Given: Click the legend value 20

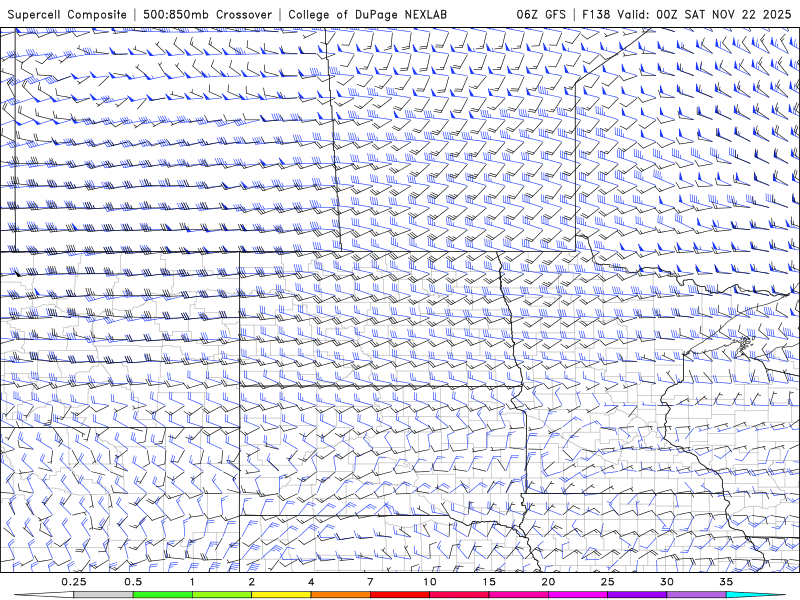Looking at the screenshot, I should point(548,582).
